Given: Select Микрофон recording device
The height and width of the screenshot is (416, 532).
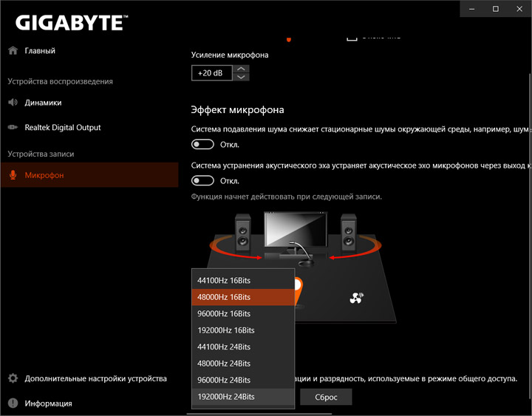Looking at the screenshot, I should coord(89,175).
